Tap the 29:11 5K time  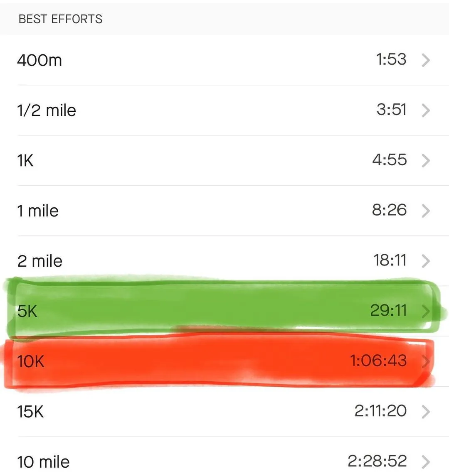tap(388, 310)
